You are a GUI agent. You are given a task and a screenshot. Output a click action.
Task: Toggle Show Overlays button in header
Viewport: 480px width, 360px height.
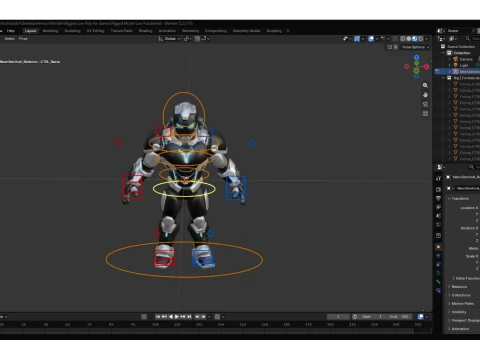tap(371, 39)
